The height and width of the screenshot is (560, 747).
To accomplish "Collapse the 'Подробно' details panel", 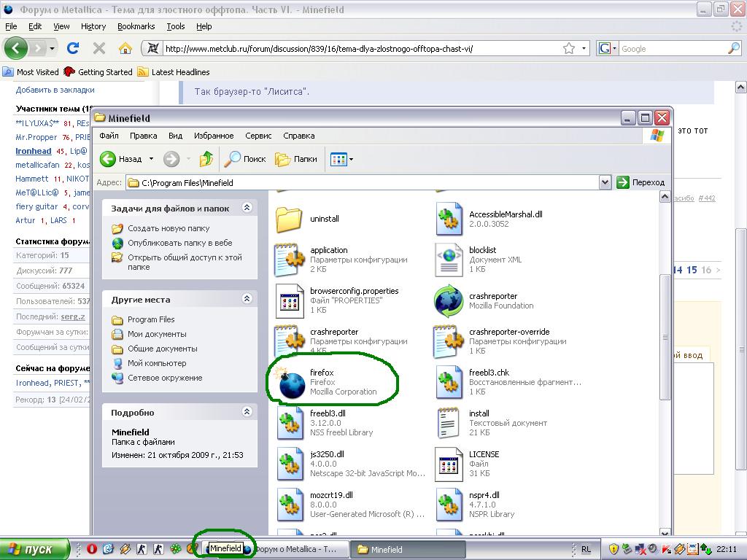I will (x=247, y=412).
